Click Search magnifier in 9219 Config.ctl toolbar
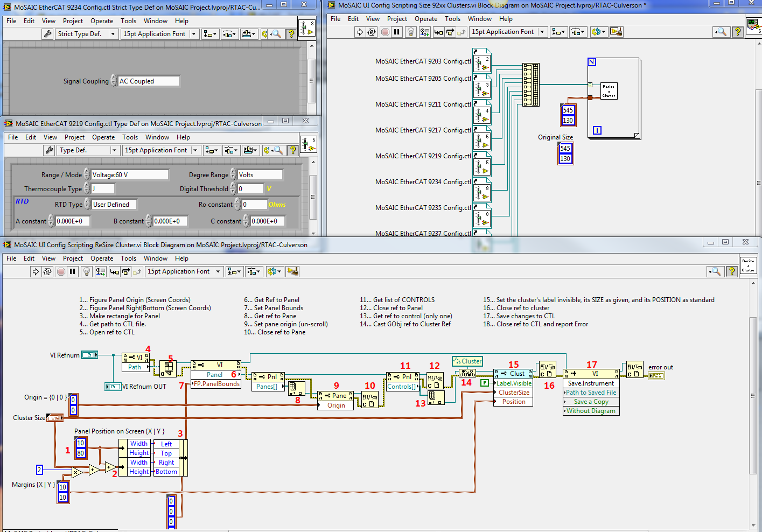Viewport: 762px width, 532px height. click(278, 150)
